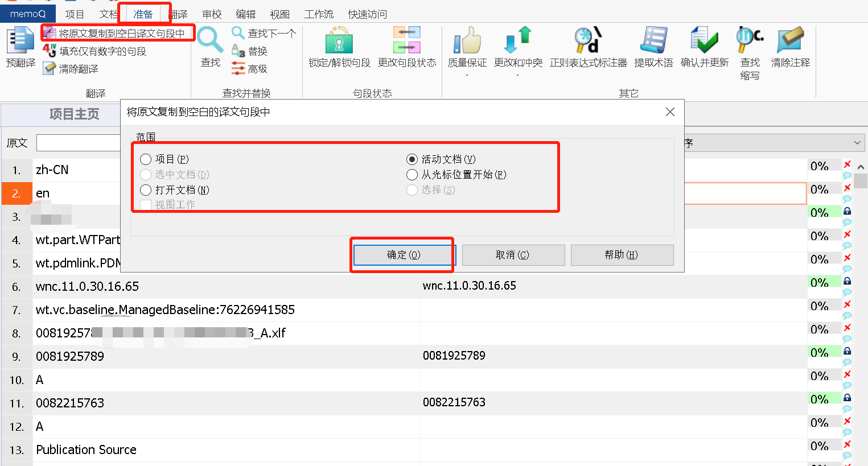The image size is (868, 466).
Task: Click the 确认并更新 checkmark icon
Action: 705,41
